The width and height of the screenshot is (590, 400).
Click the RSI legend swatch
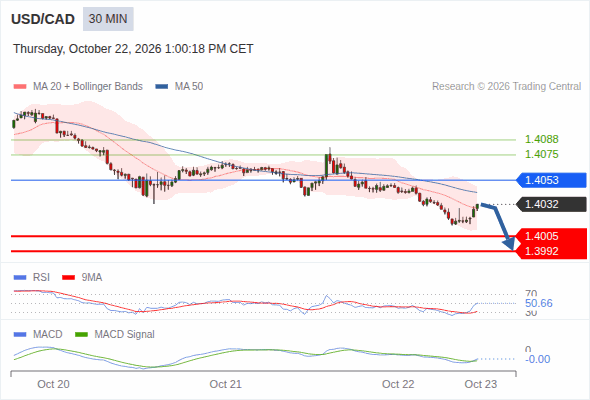coord(20,278)
